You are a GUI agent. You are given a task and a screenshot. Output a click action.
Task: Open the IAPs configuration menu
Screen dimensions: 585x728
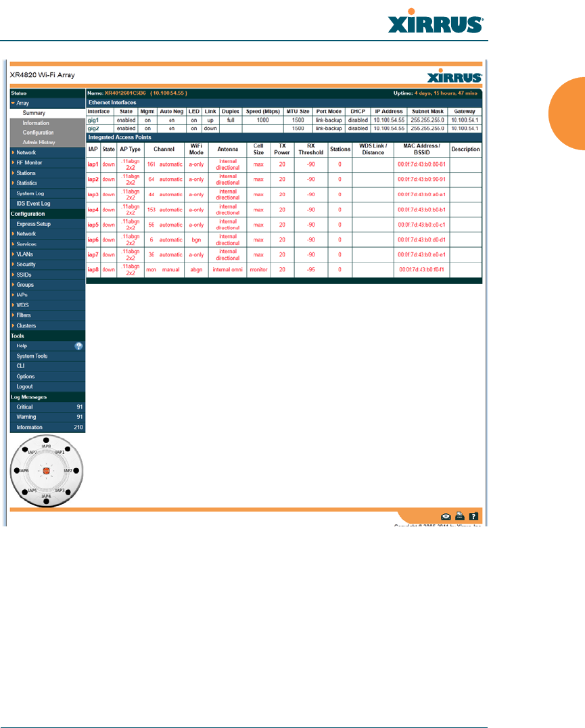[22, 295]
